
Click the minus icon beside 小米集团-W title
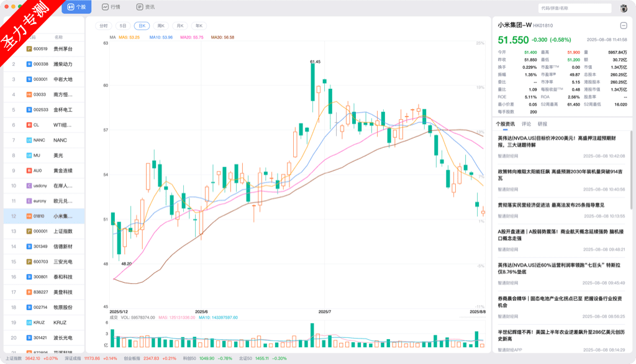pos(625,25)
